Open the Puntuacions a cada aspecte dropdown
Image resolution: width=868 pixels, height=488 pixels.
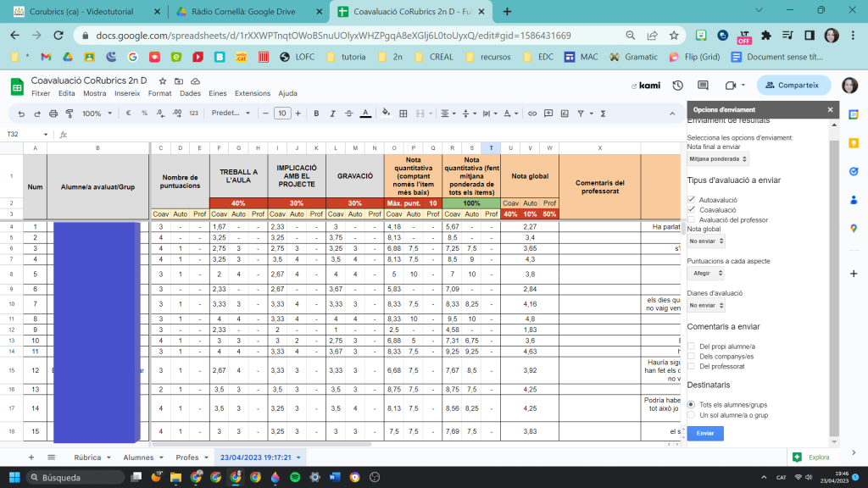[x=705, y=274]
